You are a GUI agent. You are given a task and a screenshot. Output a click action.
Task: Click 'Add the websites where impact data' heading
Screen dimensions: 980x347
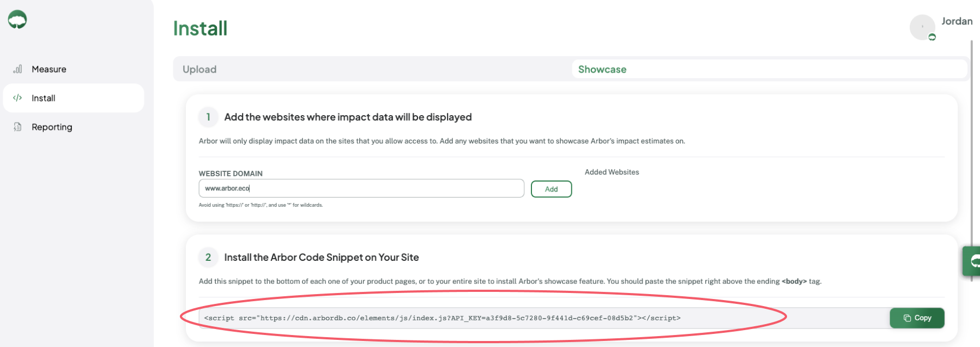point(348,117)
